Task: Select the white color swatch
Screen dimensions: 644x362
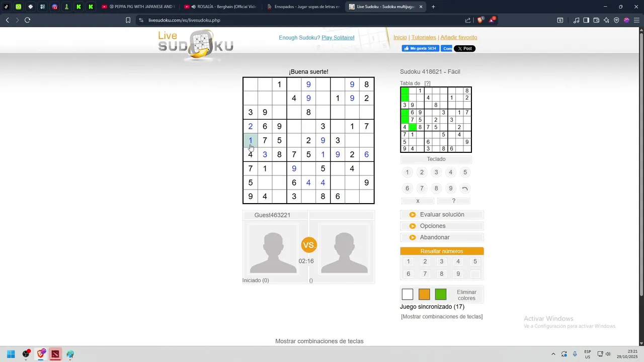Action: point(408,294)
